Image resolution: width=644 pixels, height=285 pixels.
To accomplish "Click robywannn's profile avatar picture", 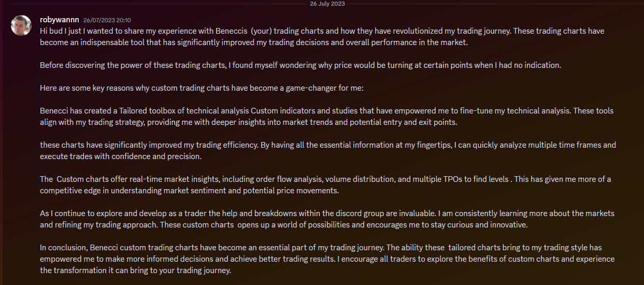I will click(x=21, y=25).
